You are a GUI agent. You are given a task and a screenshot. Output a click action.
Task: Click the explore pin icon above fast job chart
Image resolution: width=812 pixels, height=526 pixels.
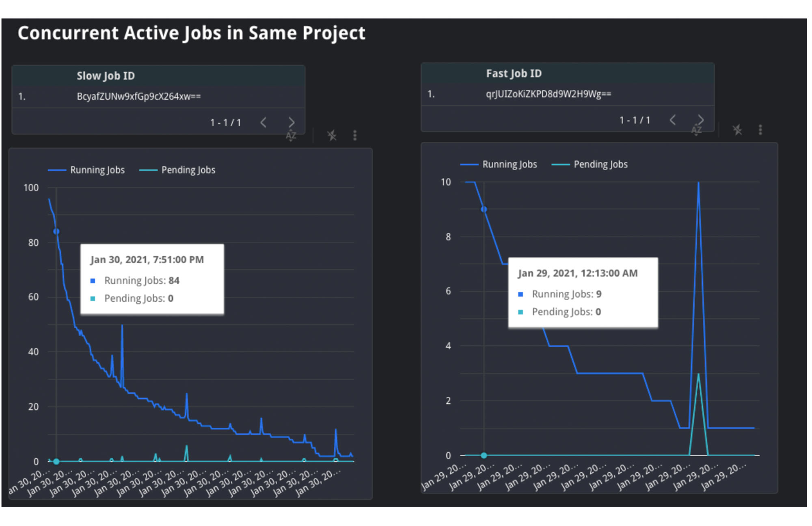(737, 130)
